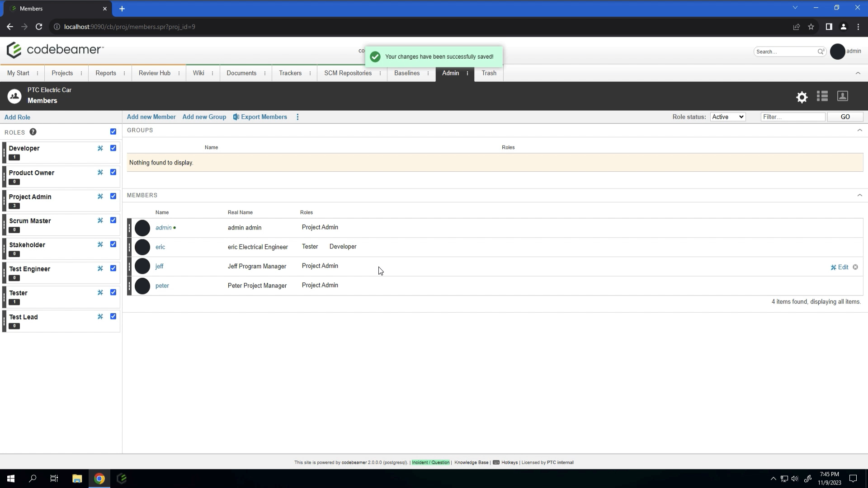
Task: Uncheck the Product Owner role checkbox
Action: pos(113,172)
